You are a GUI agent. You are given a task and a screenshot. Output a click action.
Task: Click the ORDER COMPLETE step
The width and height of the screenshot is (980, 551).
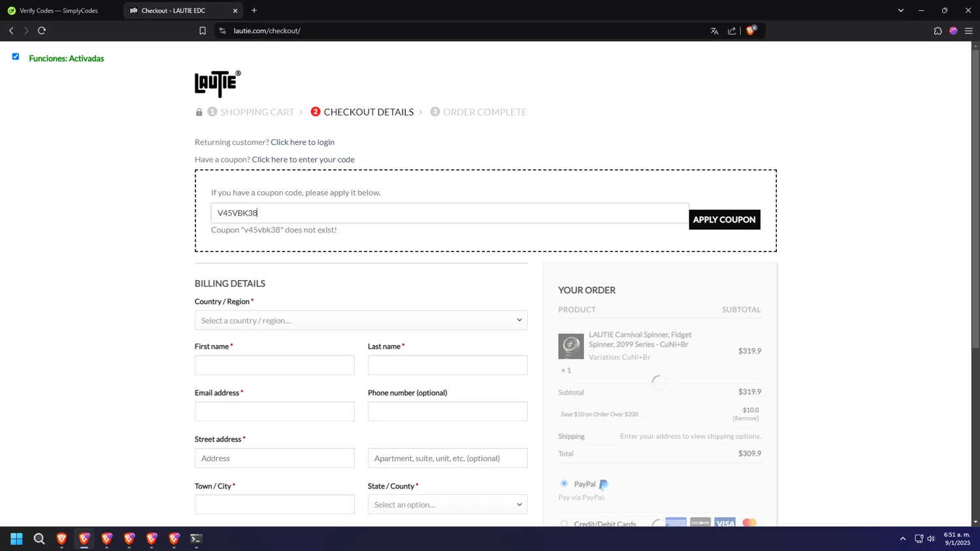click(x=485, y=112)
